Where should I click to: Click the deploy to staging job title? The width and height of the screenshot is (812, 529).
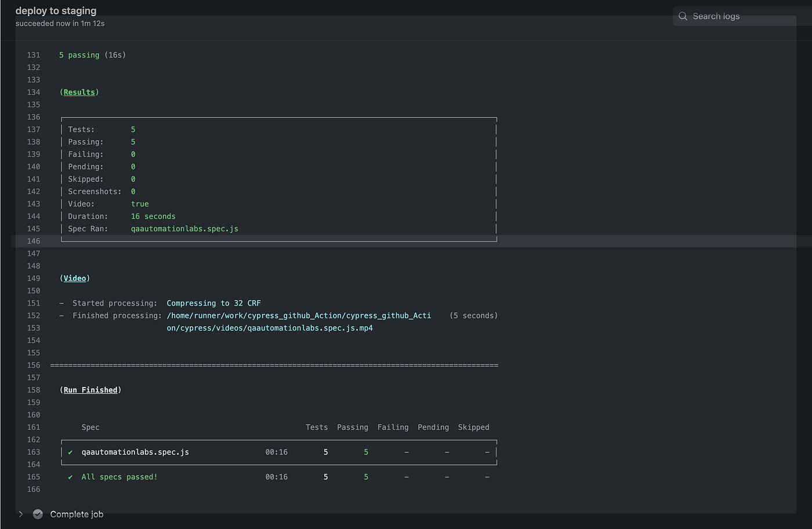point(56,10)
